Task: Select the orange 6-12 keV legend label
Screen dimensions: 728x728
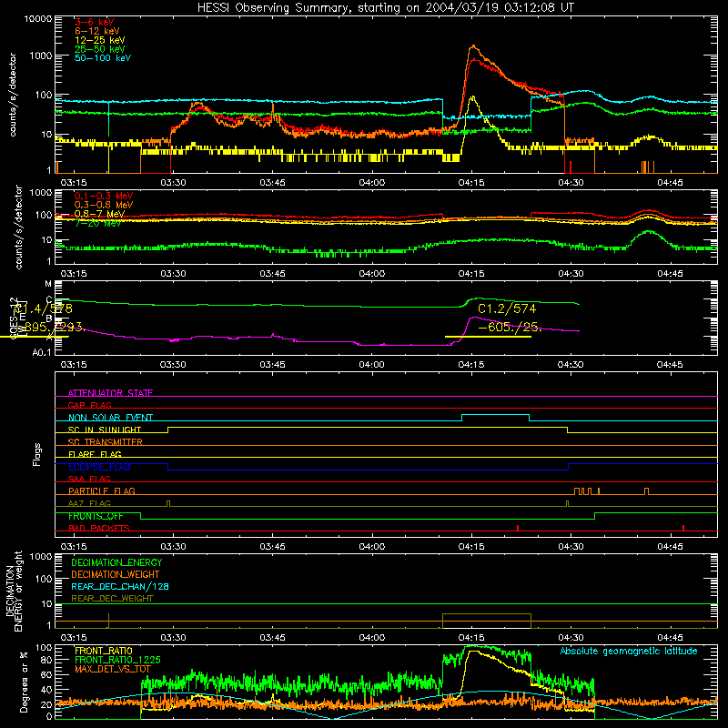Action: click(97, 31)
